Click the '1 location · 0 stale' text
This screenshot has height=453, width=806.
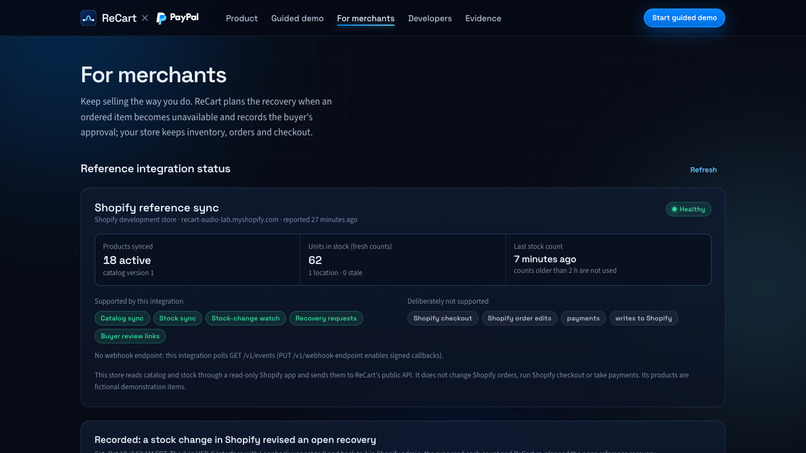(x=335, y=273)
